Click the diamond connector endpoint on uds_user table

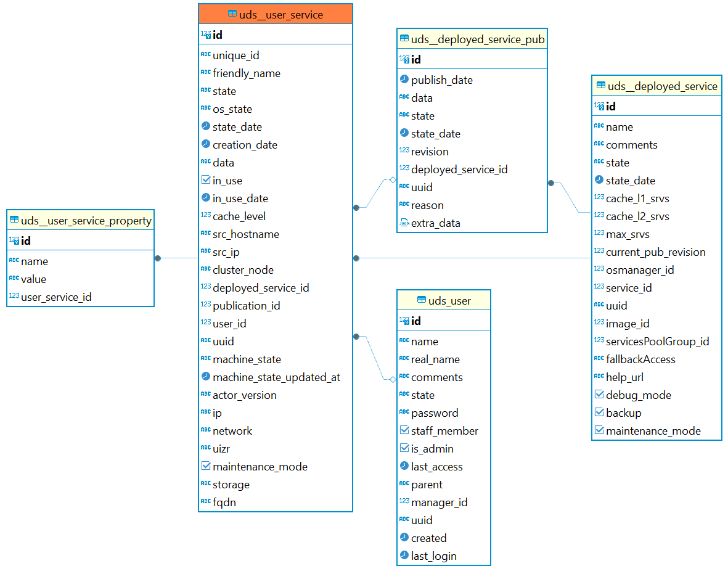tap(393, 379)
